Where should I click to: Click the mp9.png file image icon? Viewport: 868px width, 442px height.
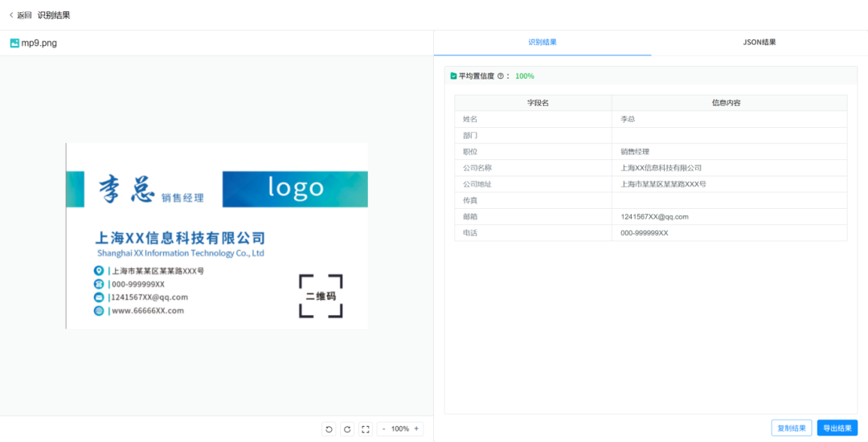click(x=14, y=43)
